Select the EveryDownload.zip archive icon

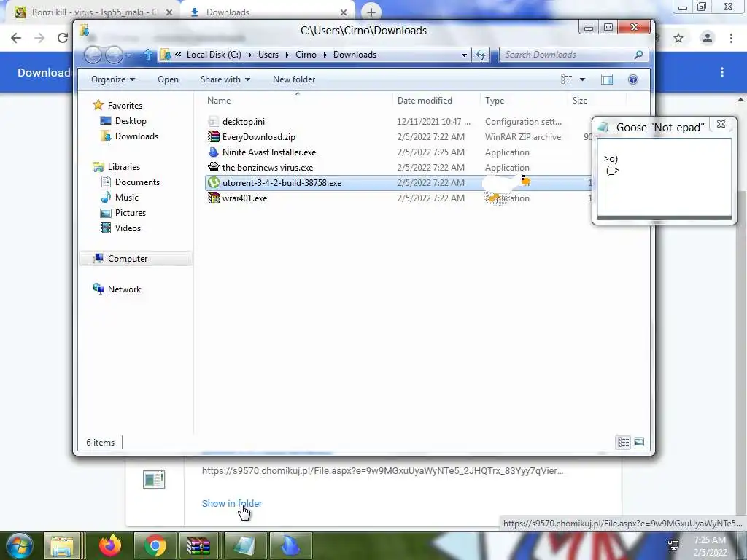coord(213,136)
